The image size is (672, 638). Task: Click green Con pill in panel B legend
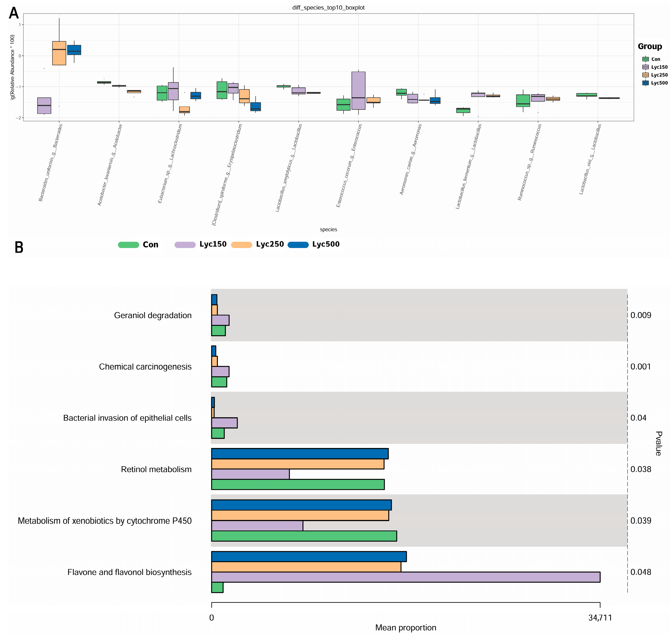pyautogui.click(x=129, y=245)
